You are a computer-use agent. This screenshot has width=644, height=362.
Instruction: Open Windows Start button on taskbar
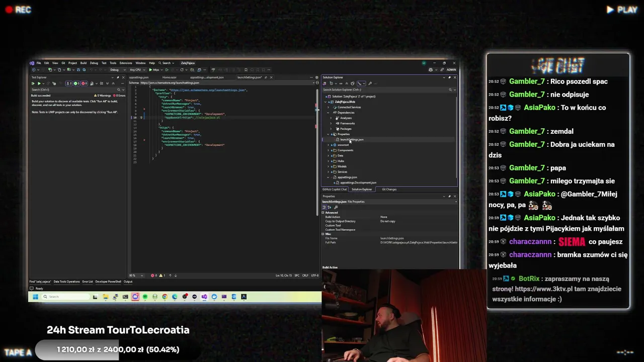(x=35, y=297)
